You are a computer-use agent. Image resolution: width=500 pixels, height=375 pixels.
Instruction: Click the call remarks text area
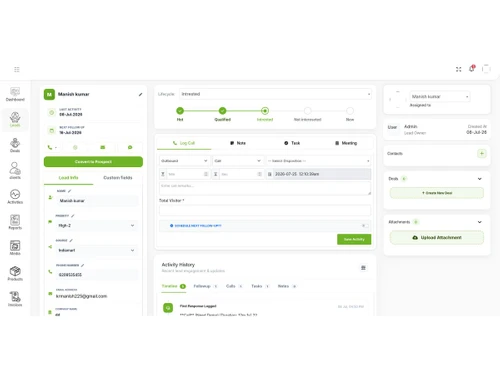click(265, 188)
